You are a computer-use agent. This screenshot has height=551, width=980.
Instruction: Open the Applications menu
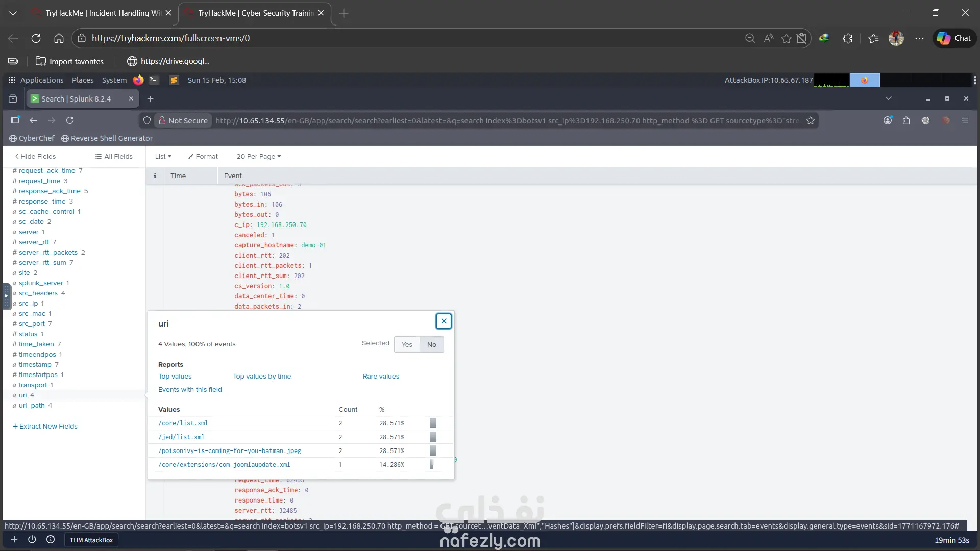(x=36, y=80)
